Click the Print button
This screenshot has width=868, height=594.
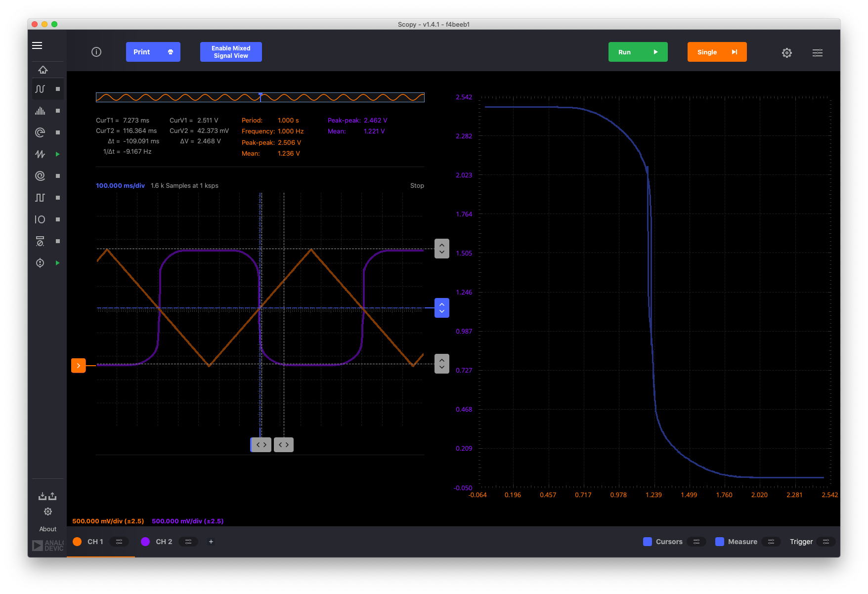click(153, 52)
